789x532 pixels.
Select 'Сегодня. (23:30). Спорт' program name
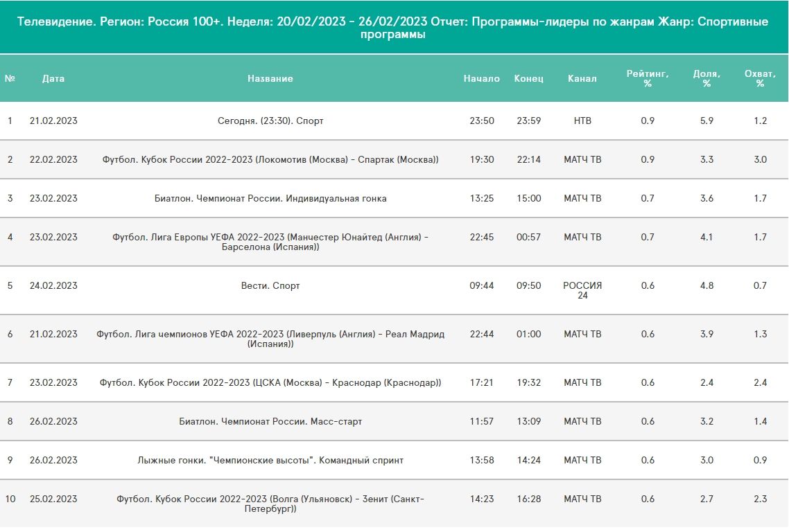point(270,121)
